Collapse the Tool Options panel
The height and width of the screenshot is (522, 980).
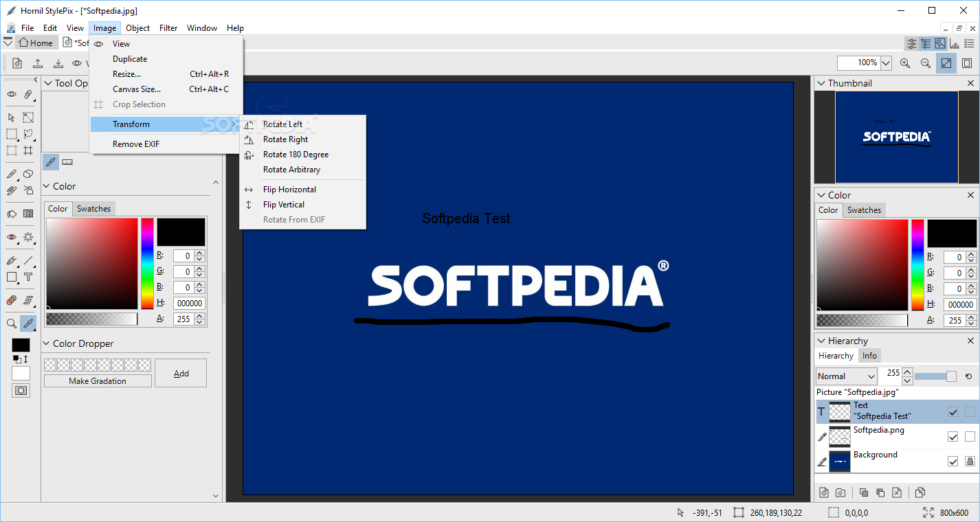click(48, 83)
